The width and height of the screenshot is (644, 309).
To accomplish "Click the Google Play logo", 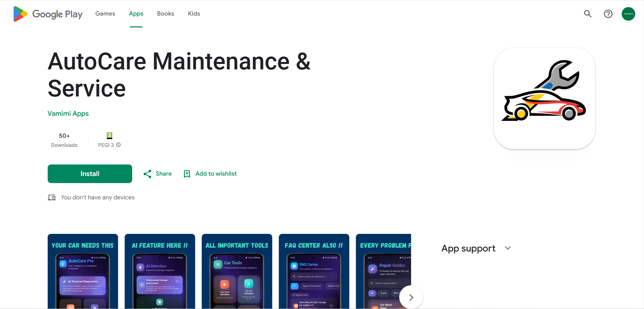I will [x=48, y=14].
